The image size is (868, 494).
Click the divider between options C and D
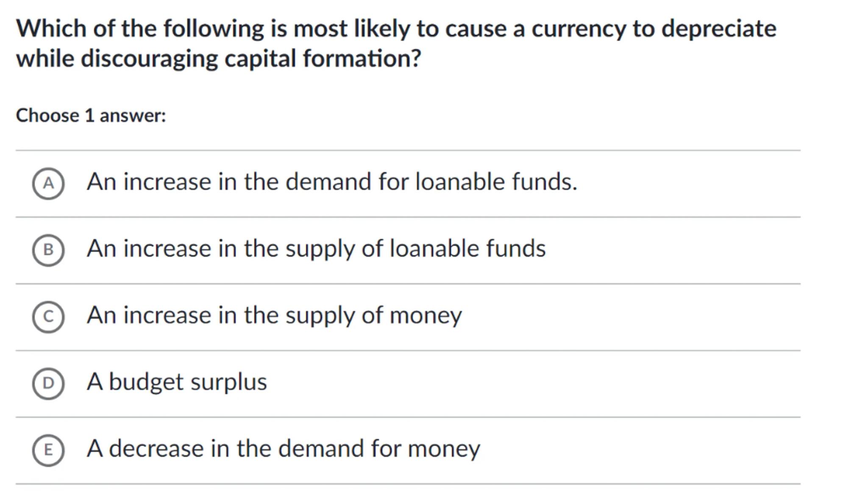[x=408, y=351]
